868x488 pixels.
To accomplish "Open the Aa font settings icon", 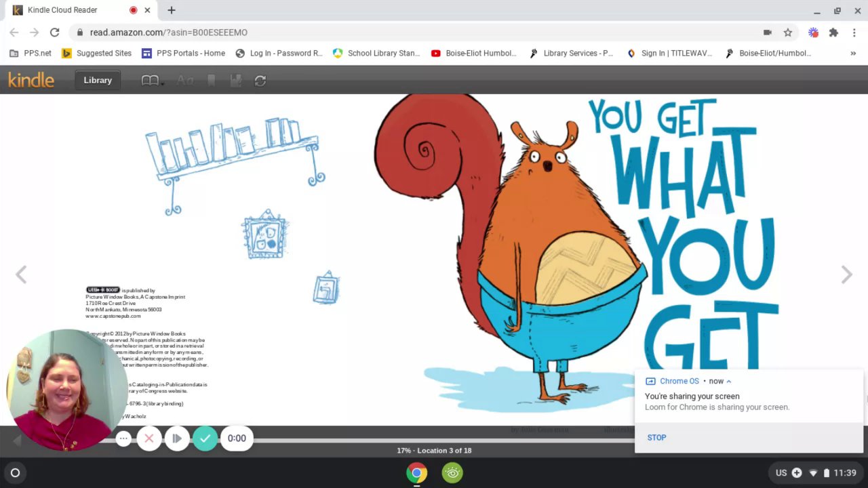I will click(x=184, y=81).
